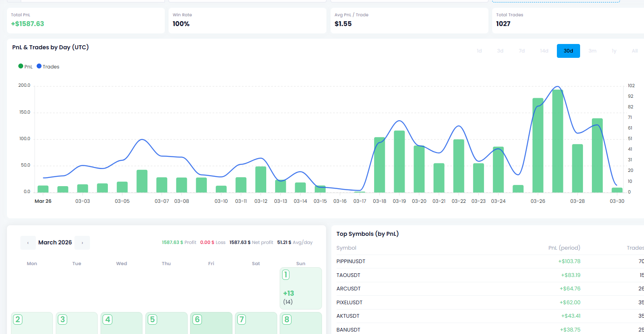Screen dimensions: 644x334
Task: Click the Total PnL +$1587.63 value
Action: (27, 24)
